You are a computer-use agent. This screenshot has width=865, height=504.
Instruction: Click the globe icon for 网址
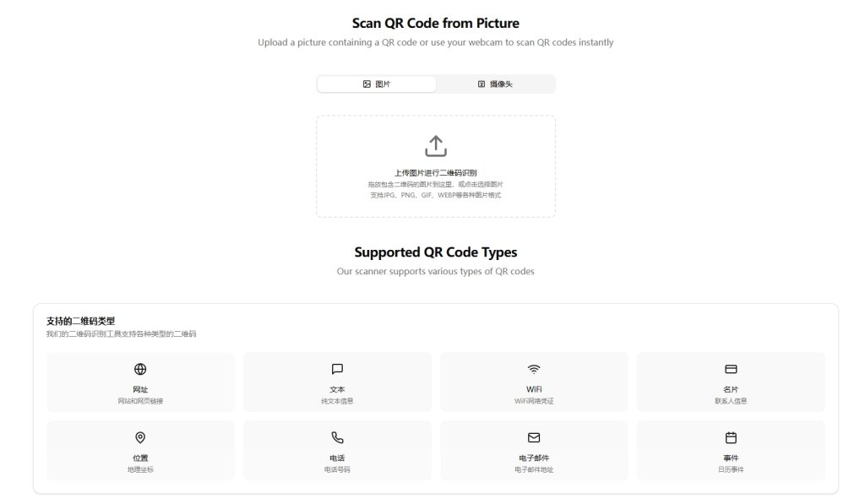pos(140,369)
